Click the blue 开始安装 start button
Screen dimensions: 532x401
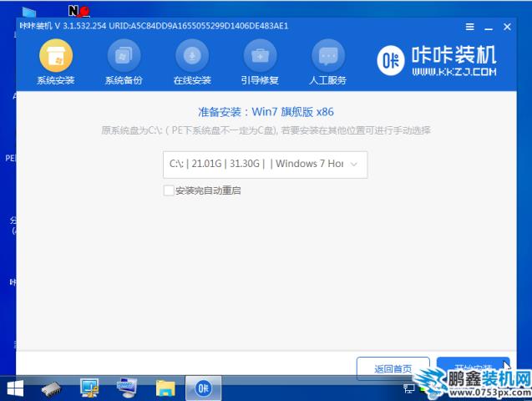[x=473, y=367]
